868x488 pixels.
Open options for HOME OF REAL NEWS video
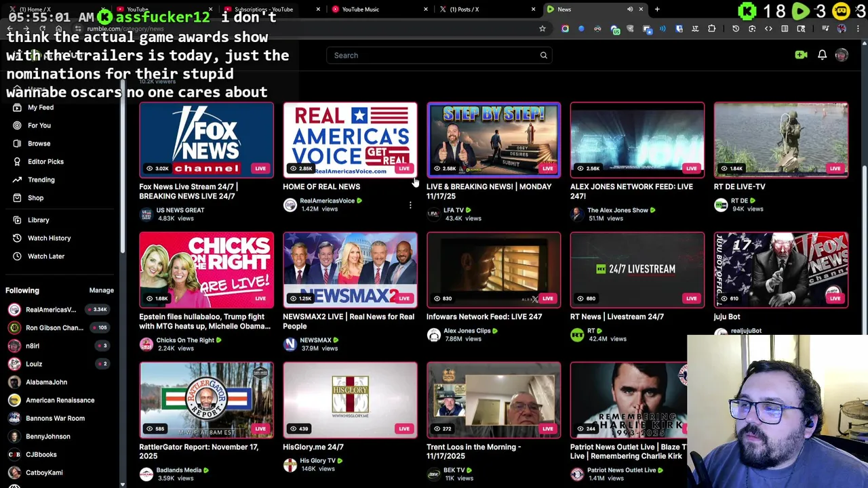tap(410, 205)
